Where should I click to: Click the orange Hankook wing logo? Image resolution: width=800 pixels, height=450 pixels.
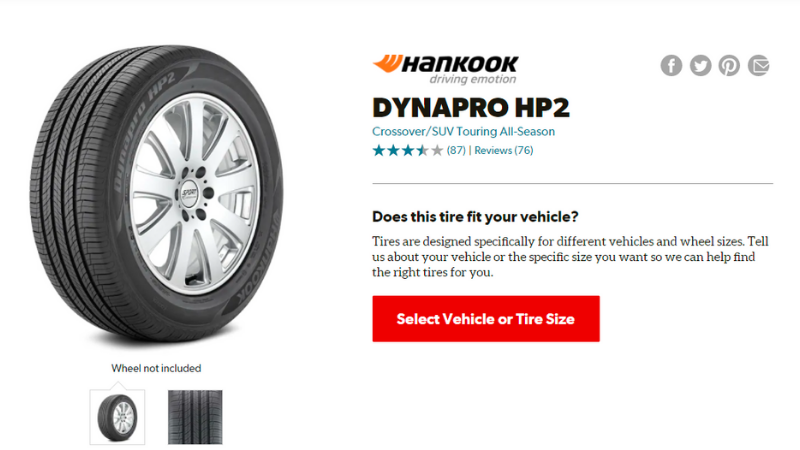[x=388, y=63]
